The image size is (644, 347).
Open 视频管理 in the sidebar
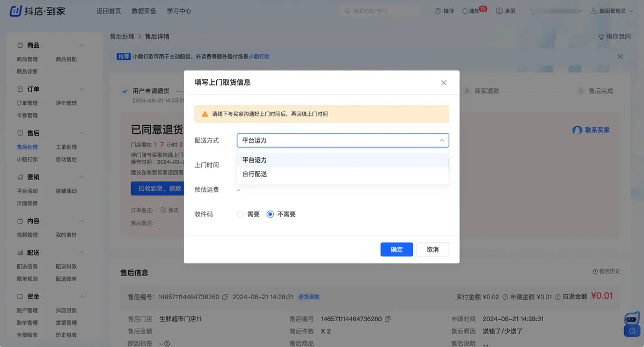coord(27,235)
